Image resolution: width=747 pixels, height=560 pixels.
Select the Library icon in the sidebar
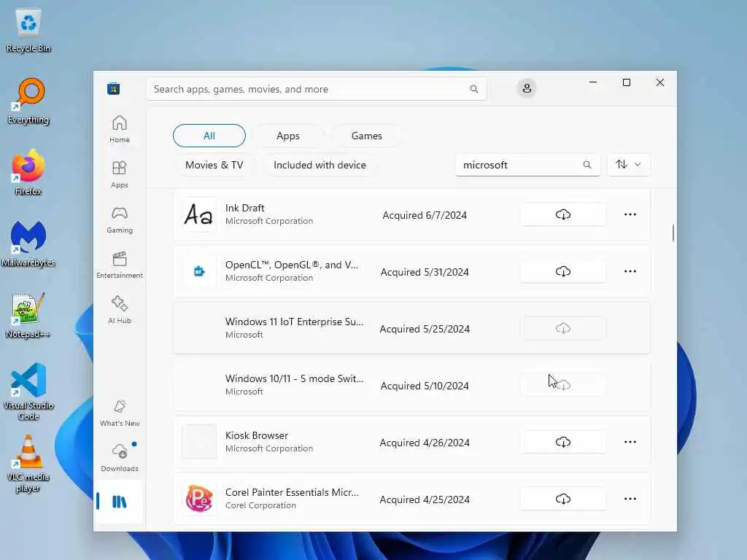click(119, 502)
